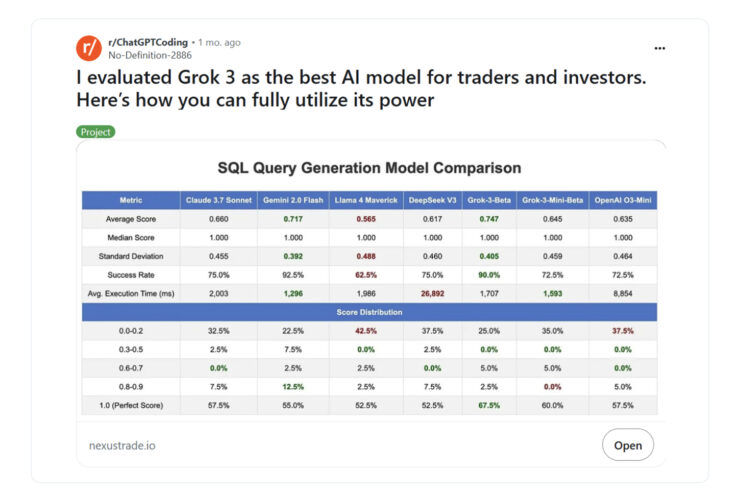Click the DeepSeek V3 column header
Screen dimensions: 740x492
432,199
